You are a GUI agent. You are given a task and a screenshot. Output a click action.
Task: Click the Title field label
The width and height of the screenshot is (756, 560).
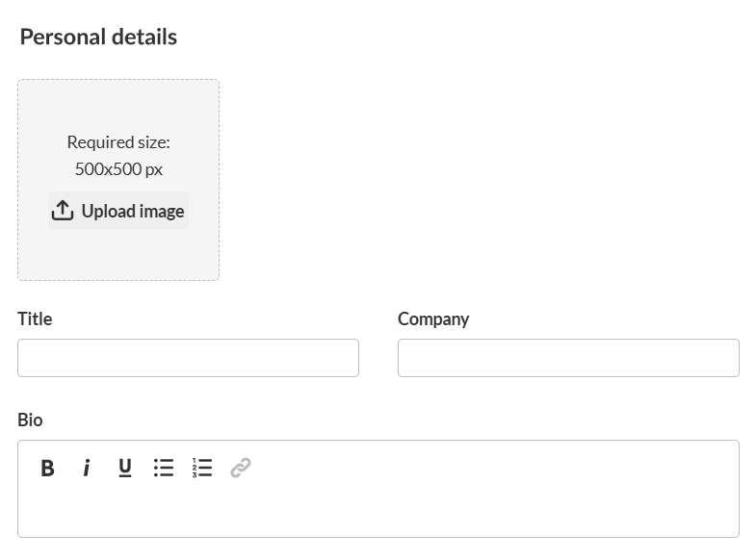point(35,319)
